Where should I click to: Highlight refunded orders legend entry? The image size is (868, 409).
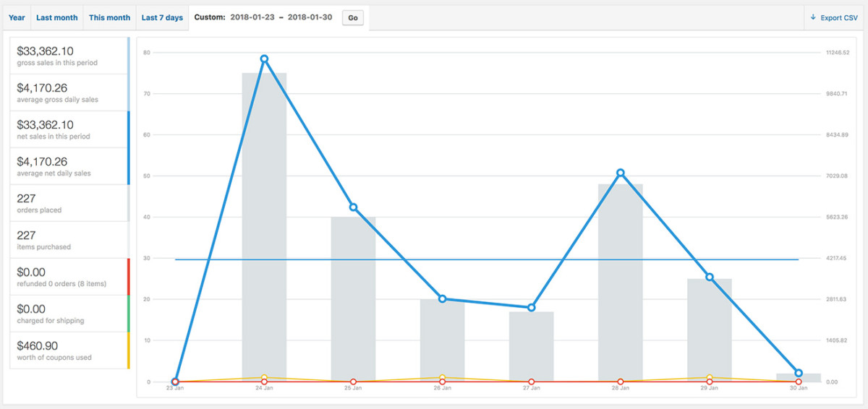(x=69, y=277)
